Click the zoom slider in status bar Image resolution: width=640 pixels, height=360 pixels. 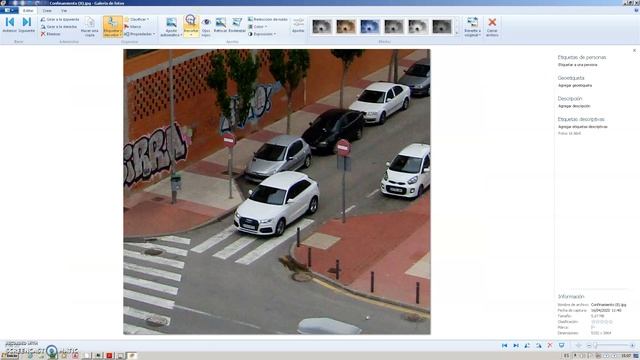[612, 345]
